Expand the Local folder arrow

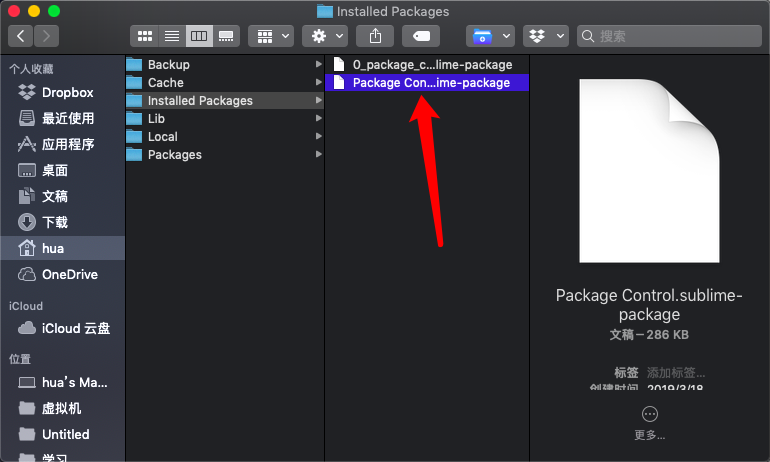(x=318, y=136)
